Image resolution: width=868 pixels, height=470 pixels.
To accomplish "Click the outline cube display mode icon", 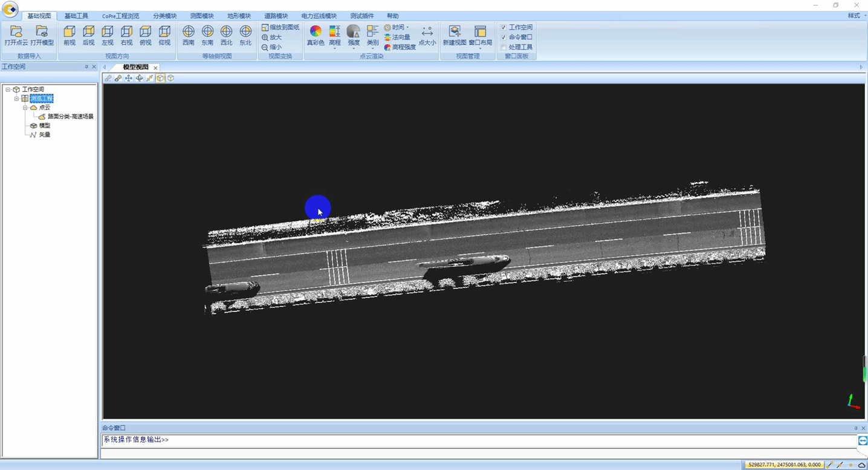I will tap(170, 78).
